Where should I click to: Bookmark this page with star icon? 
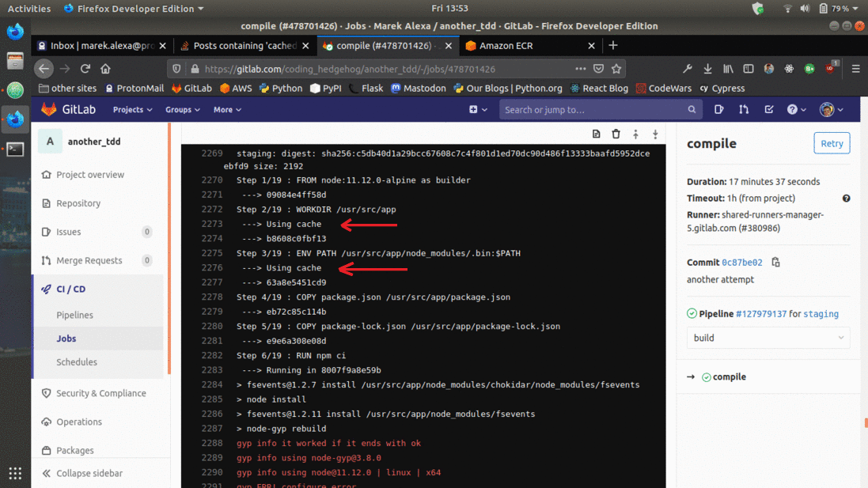(616, 69)
